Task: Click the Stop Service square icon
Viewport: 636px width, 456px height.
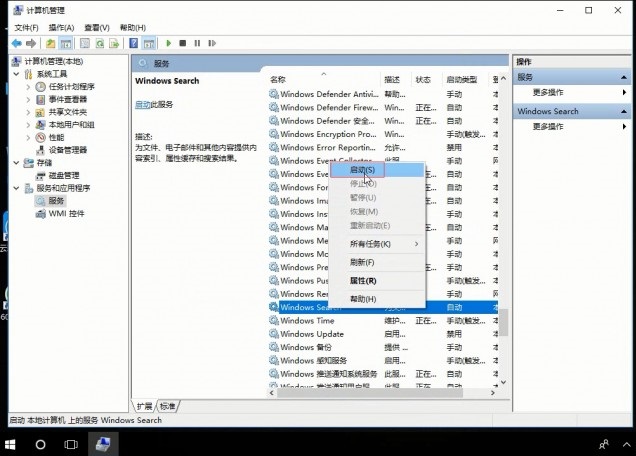Action: click(x=183, y=43)
